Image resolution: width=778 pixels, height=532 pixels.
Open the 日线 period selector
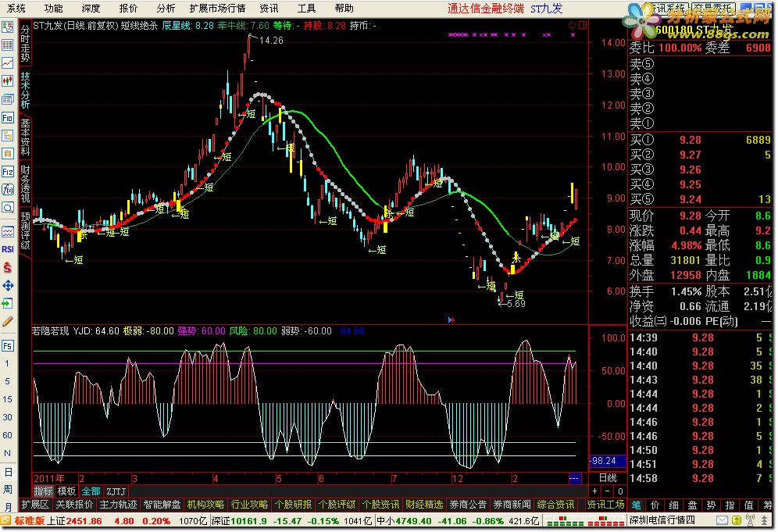point(608,478)
